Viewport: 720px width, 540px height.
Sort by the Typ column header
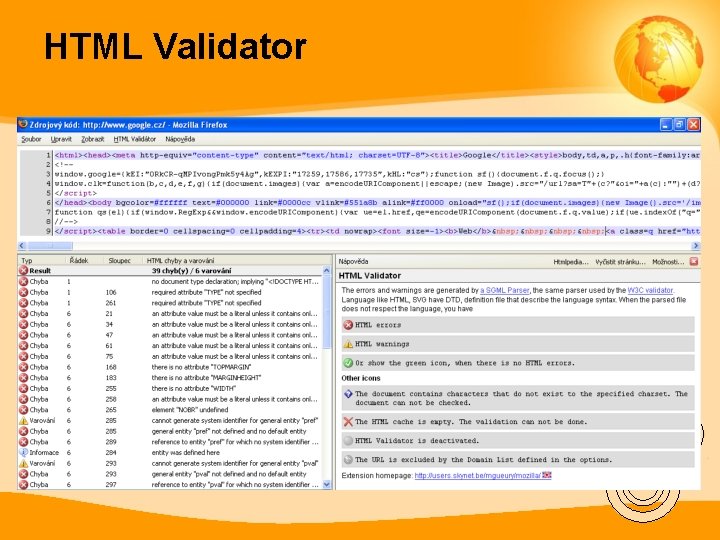click(x=43, y=260)
